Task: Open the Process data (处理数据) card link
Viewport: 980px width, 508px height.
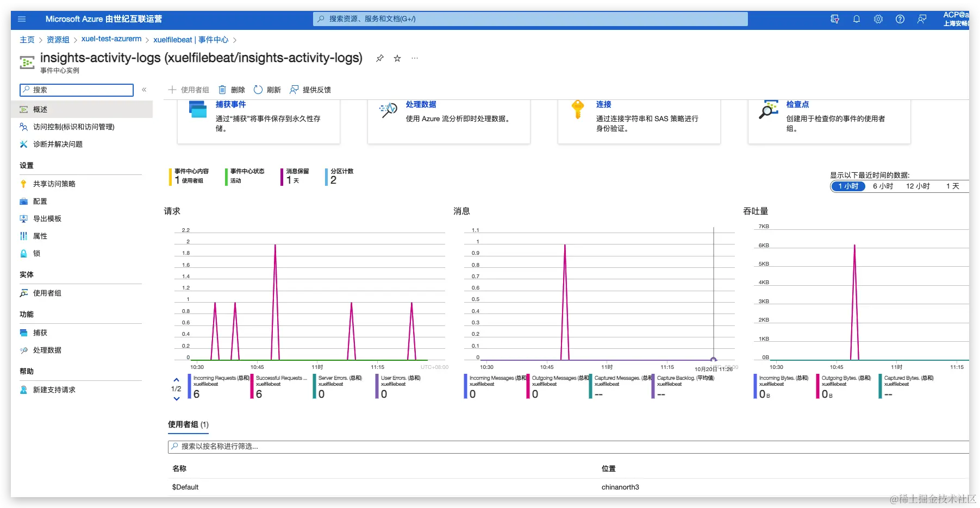Action: (421, 104)
